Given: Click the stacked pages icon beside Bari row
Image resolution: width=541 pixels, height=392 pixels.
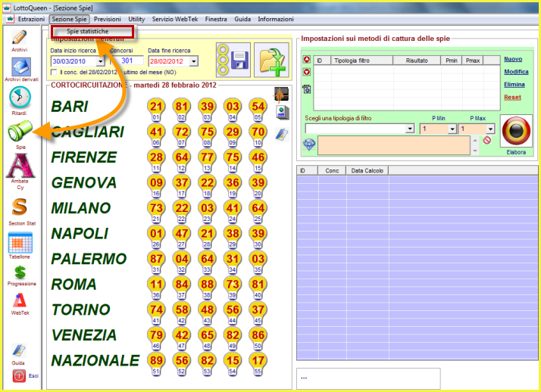Looking at the screenshot, I should [x=283, y=113].
